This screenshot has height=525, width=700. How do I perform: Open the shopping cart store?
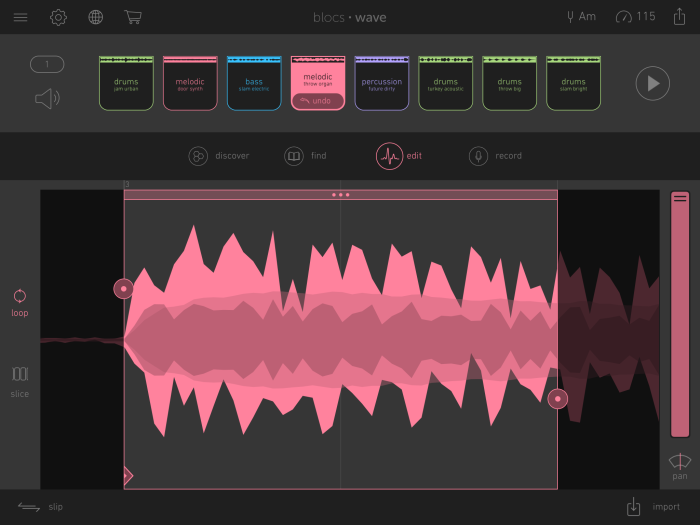pyautogui.click(x=133, y=17)
